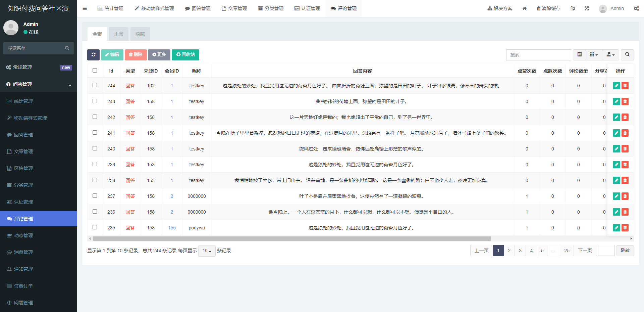Tick the checkbox for row 237

[95, 196]
